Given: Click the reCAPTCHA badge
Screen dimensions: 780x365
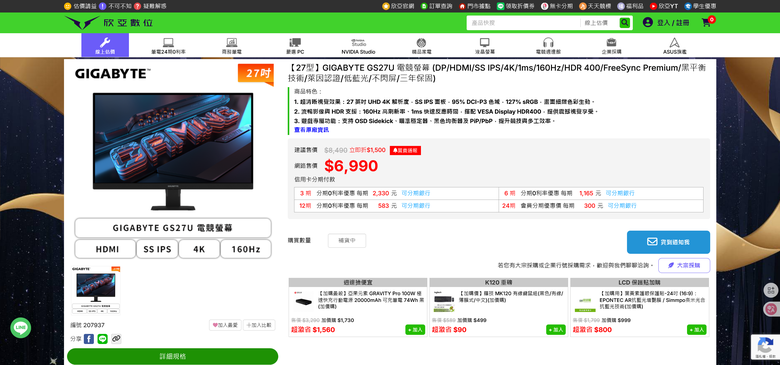Looking at the screenshot, I should 765,347.
